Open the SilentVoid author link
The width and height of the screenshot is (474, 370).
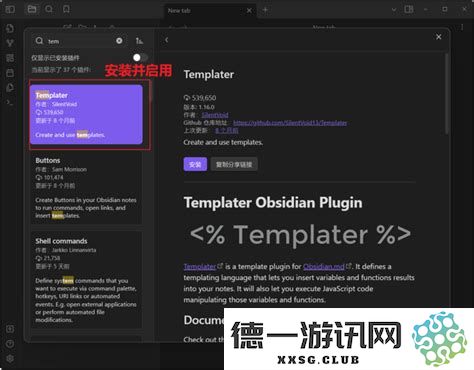[215, 115]
